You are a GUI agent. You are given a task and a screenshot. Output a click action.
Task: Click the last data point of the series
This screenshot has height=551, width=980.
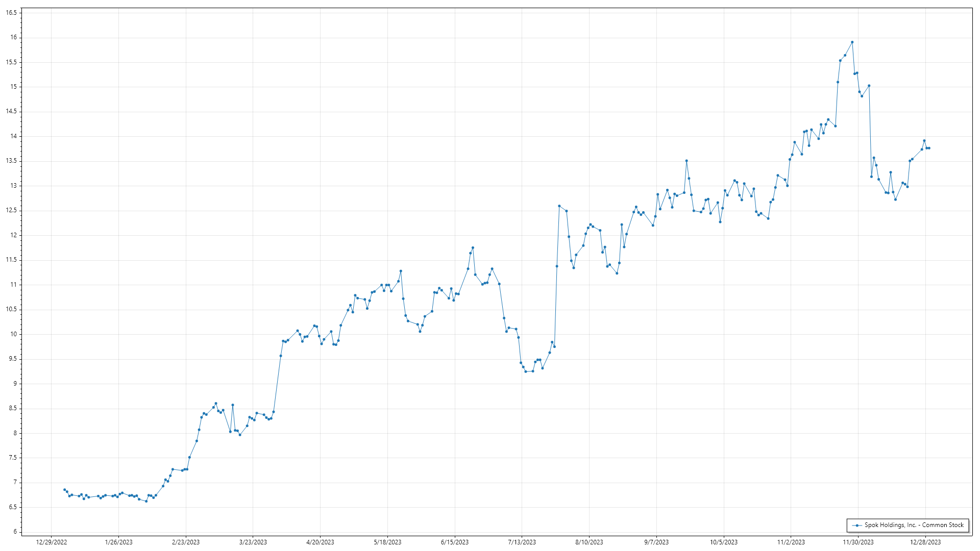pos(929,148)
